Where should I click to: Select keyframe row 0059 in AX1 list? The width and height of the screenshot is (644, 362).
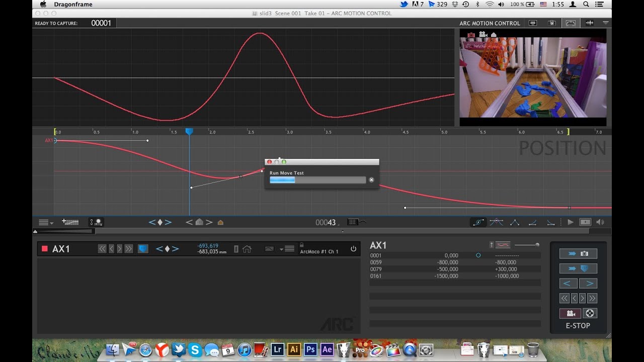(x=455, y=262)
